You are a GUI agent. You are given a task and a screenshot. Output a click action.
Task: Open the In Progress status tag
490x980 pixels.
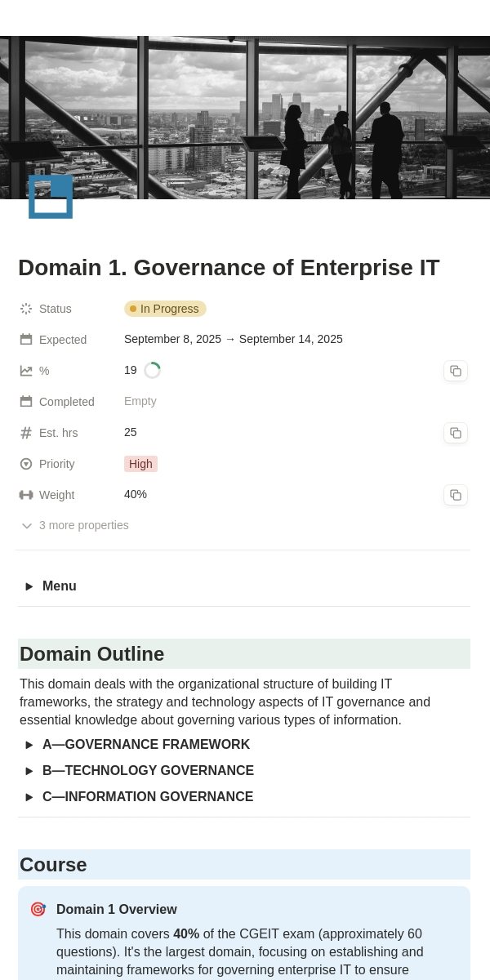point(165,309)
